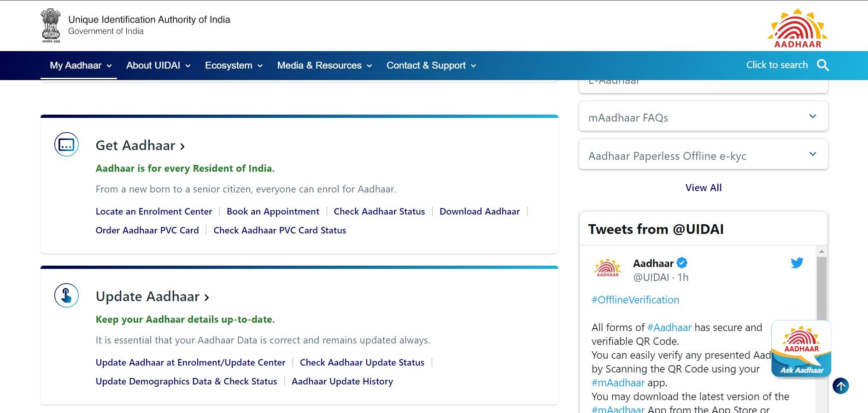Click the tweets panel scrollbar thumb
The height and width of the screenshot is (413, 868).
tap(821, 288)
